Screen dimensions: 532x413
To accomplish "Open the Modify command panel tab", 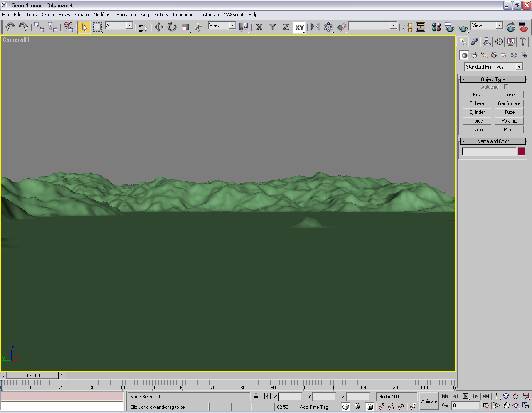I will [x=475, y=42].
